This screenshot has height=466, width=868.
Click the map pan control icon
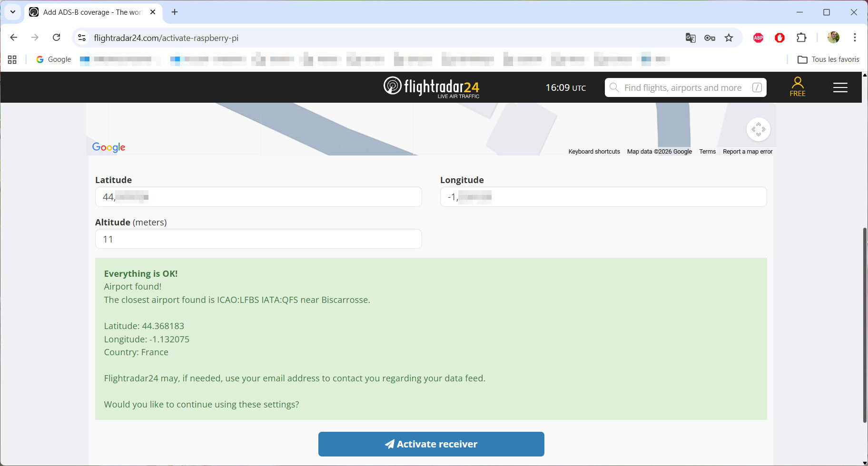point(759,129)
